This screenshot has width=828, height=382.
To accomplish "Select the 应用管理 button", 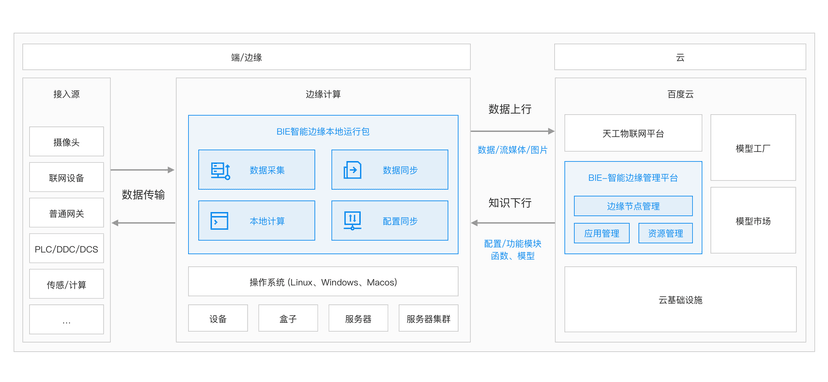I will click(x=601, y=233).
